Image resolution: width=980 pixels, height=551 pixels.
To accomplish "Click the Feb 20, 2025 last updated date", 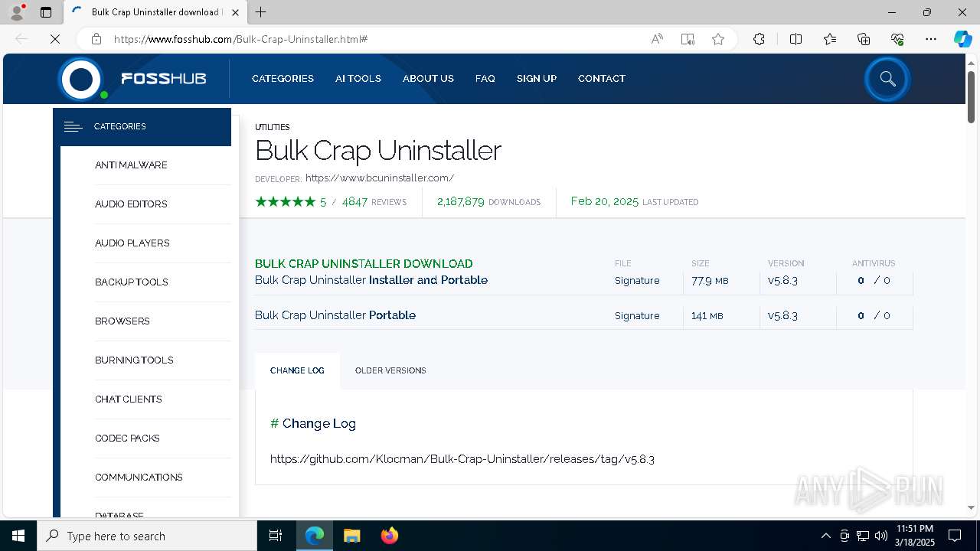I will [x=605, y=201].
